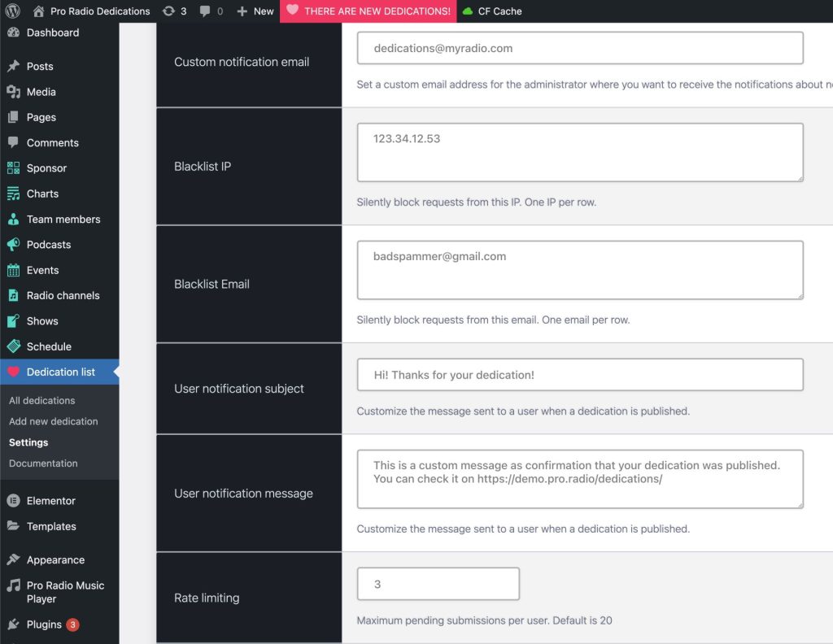The image size is (833, 644).
Task: Open Podcasts from the sidebar megaphone icon
Action: click(13, 245)
